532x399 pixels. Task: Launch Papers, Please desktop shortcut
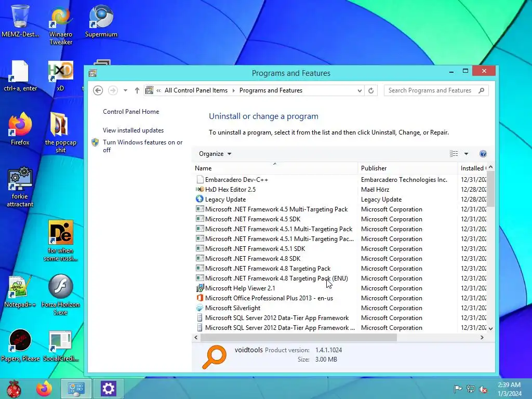click(20, 345)
